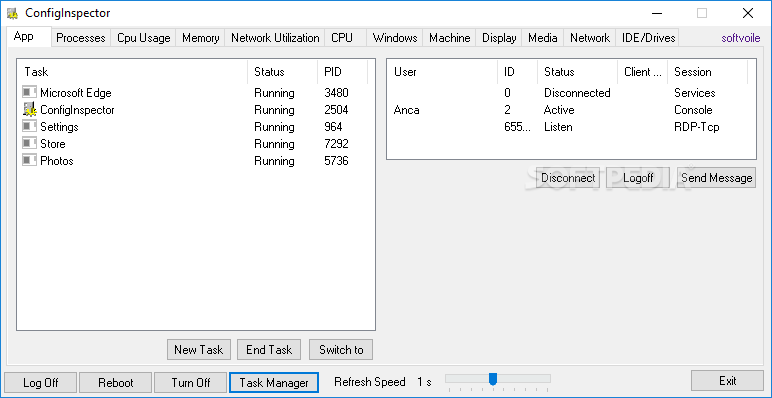Click the Exit button
The height and width of the screenshot is (398, 772).
pos(727,381)
